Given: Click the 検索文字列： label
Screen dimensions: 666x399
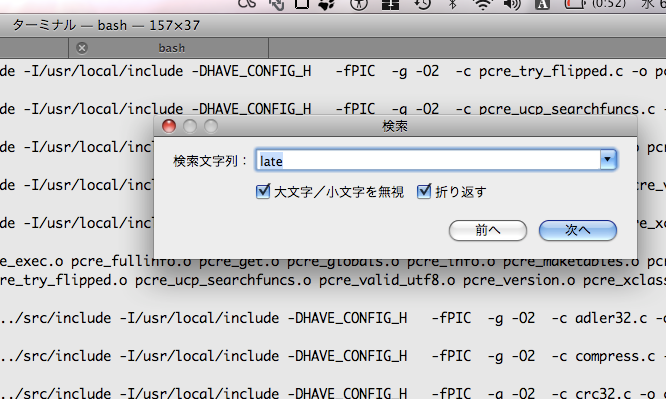Looking at the screenshot, I should [210, 161].
